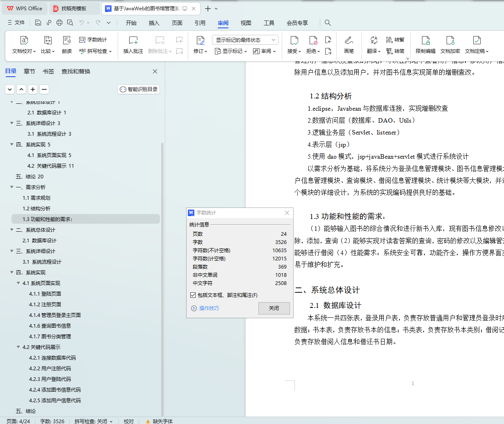Collapse the 4.2 关键代码展示 tree node

[x=18, y=347]
